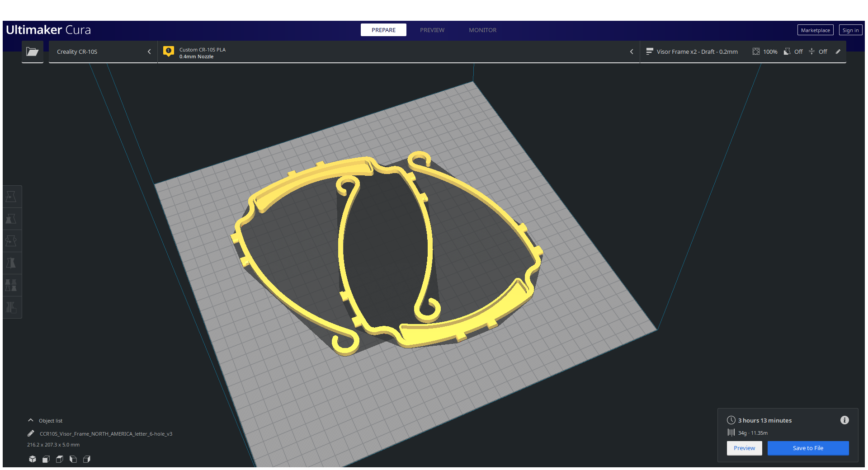Switch to left side view camera icon

[x=73, y=459]
